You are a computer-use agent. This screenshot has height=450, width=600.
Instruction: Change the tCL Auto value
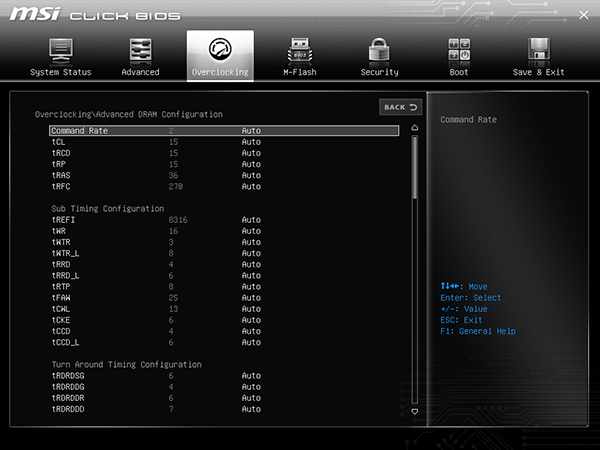point(251,142)
